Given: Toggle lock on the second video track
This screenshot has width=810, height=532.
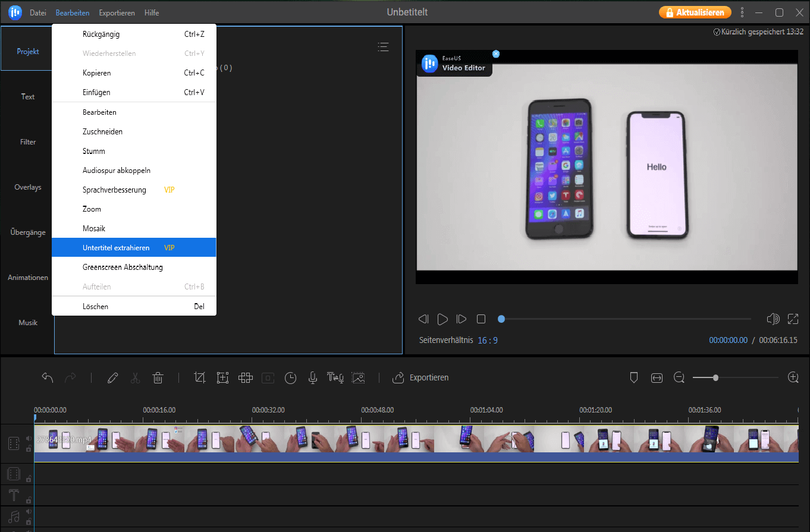Looking at the screenshot, I should pos(29,479).
